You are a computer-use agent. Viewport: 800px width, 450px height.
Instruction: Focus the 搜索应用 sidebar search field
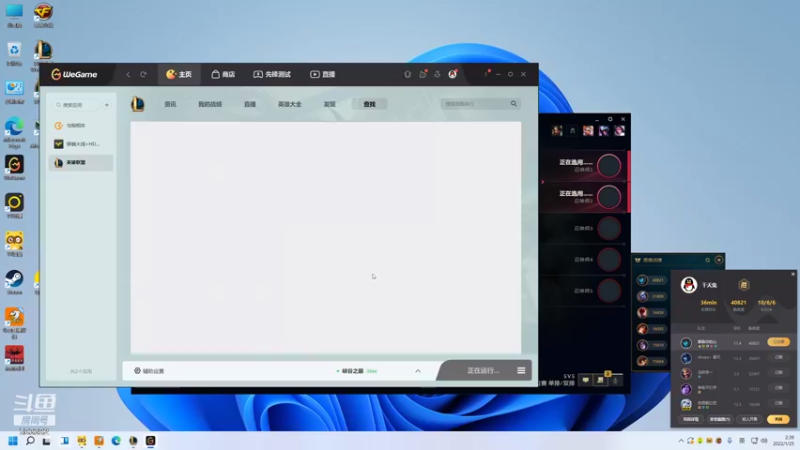[x=77, y=105]
